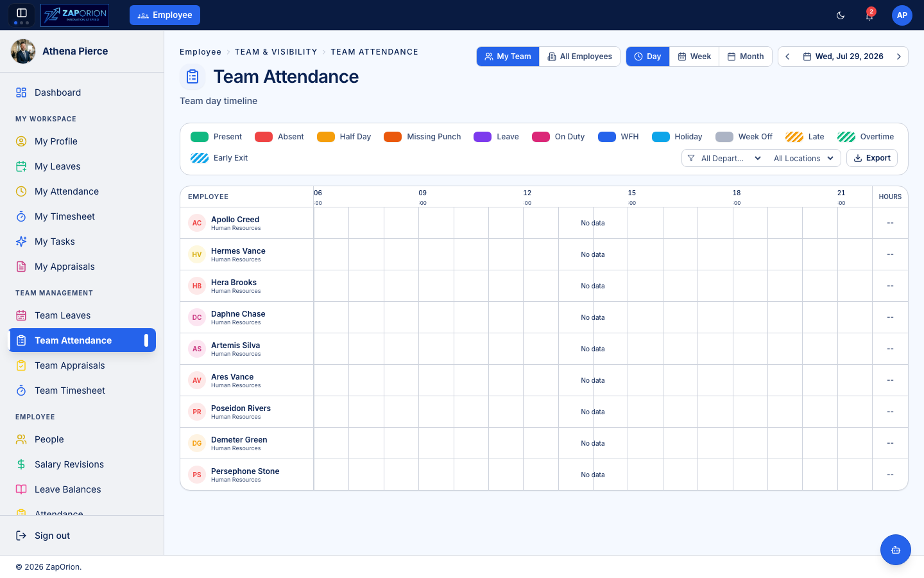Switch to All Employees view
Image resolution: width=924 pixels, height=578 pixels.
(580, 57)
